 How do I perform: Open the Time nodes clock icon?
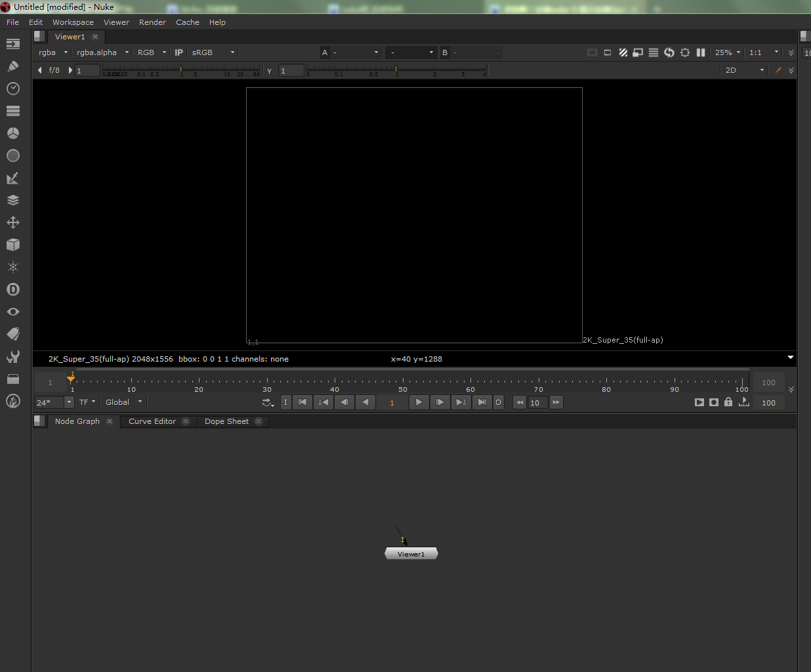pos(13,89)
